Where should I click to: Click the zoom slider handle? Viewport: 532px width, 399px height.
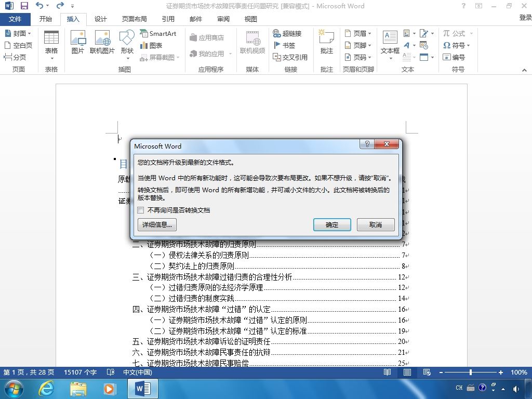click(471, 372)
